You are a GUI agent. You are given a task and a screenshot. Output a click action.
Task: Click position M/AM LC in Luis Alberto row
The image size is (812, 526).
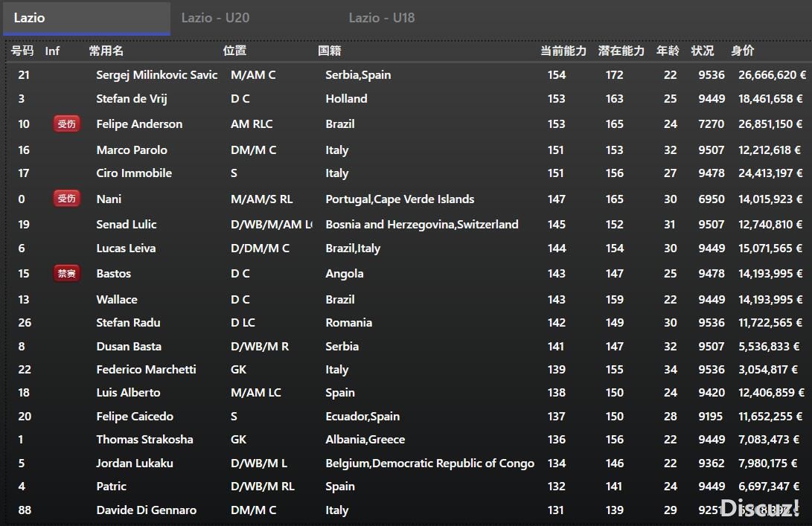coord(256,393)
